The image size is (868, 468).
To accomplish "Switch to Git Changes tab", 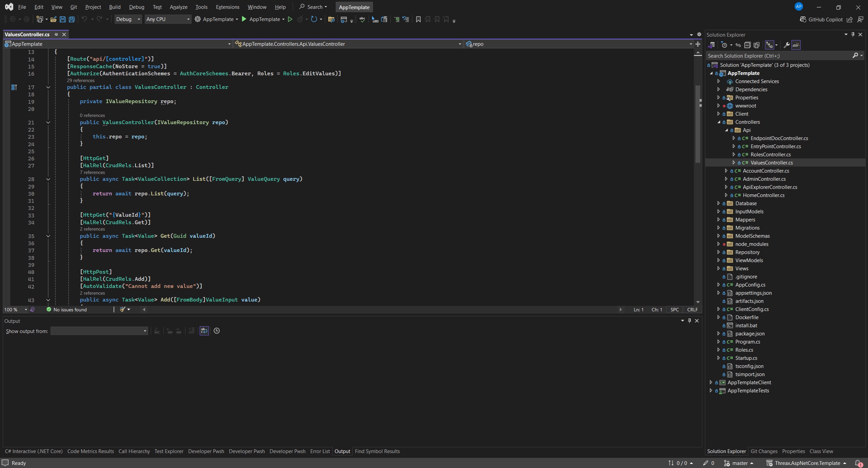I will 764,451.
